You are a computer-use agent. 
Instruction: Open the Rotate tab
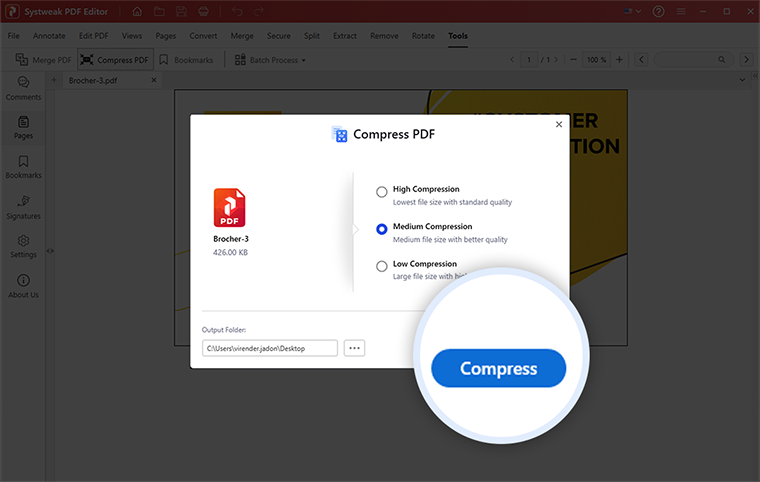423,36
